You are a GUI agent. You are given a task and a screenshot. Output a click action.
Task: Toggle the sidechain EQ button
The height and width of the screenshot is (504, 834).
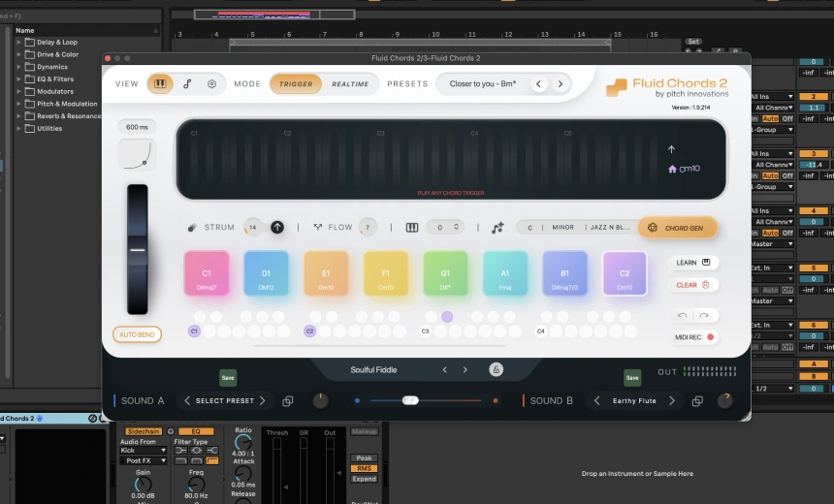(196, 431)
